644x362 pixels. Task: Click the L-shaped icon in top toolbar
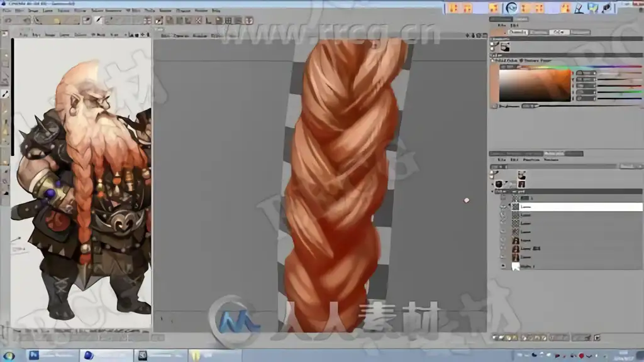tap(209, 20)
